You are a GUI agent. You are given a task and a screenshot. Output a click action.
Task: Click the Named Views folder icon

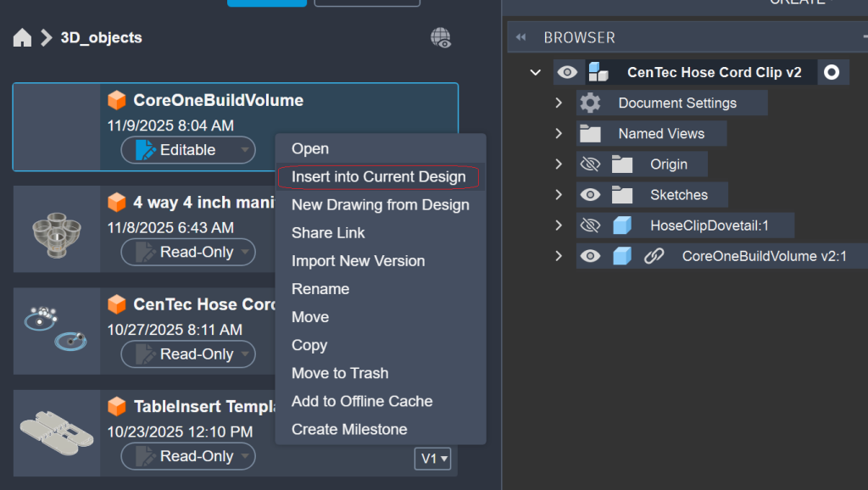(x=590, y=134)
